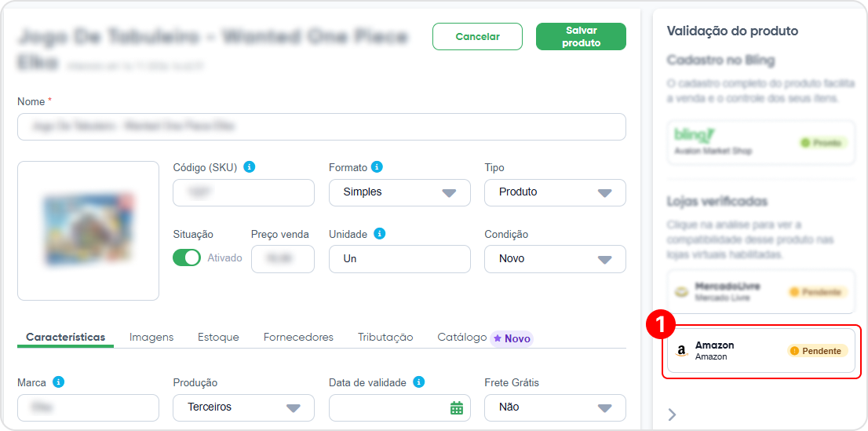Switch to the Imagens tab
Viewport: 868px width, 431px height.
151,338
